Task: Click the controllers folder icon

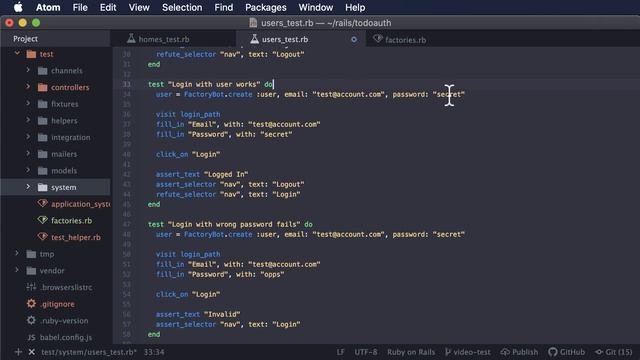Action: point(42,87)
